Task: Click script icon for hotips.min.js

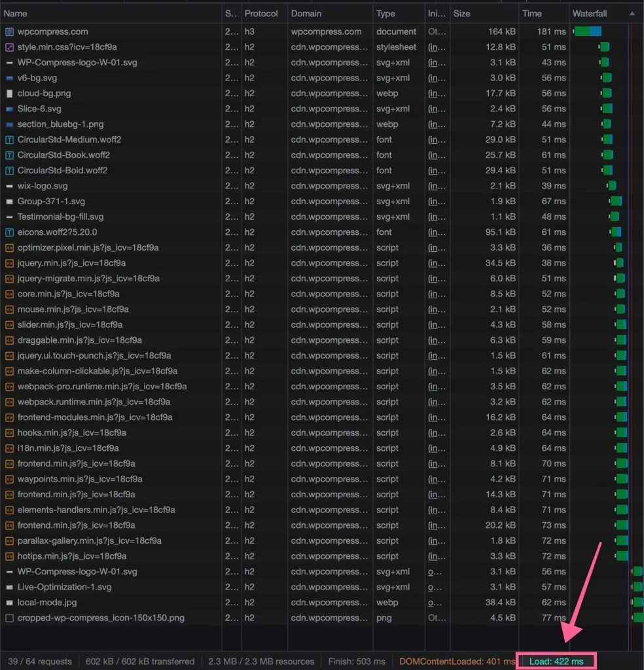Action: (9, 556)
